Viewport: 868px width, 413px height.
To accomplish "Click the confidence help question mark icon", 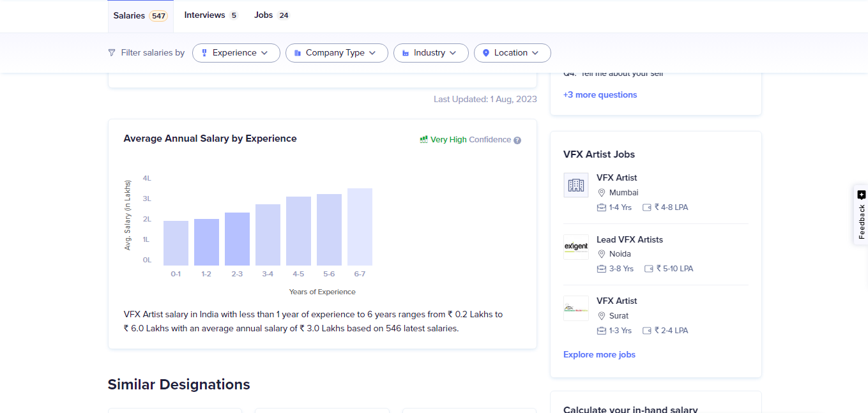I will coord(518,139).
